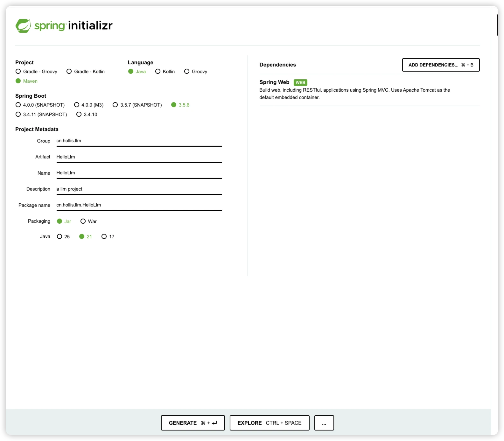Choose Java as the language
The width and height of the screenshot is (504, 441).
click(137, 72)
